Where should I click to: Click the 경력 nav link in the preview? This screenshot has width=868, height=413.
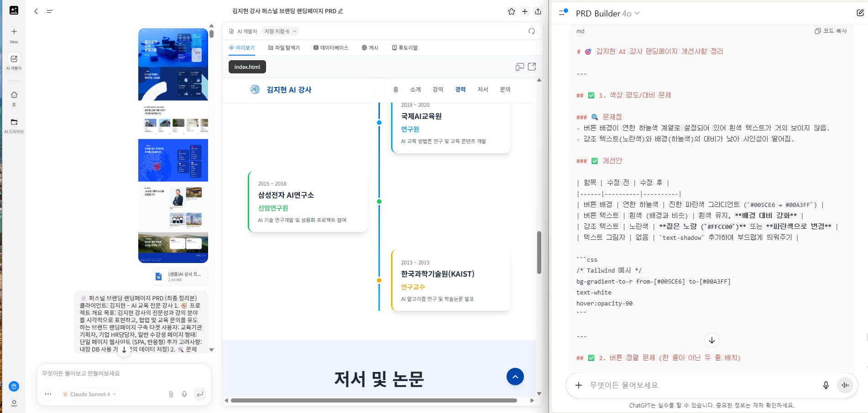(460, 89)
